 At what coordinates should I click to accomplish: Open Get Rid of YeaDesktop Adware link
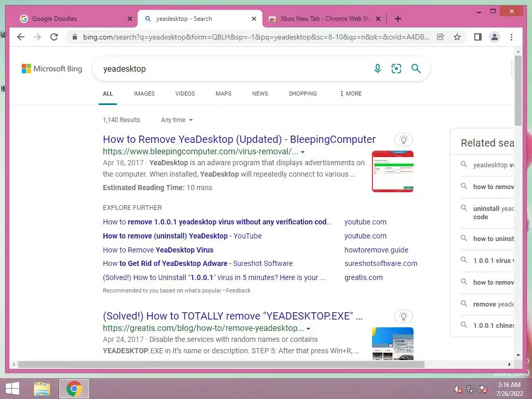tap(198, 263)
